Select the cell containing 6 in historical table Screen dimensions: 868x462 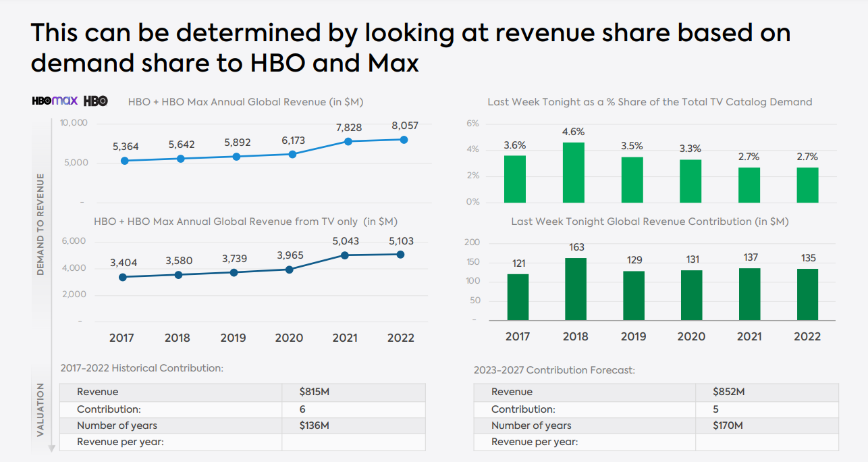click(x=354, y=409)
